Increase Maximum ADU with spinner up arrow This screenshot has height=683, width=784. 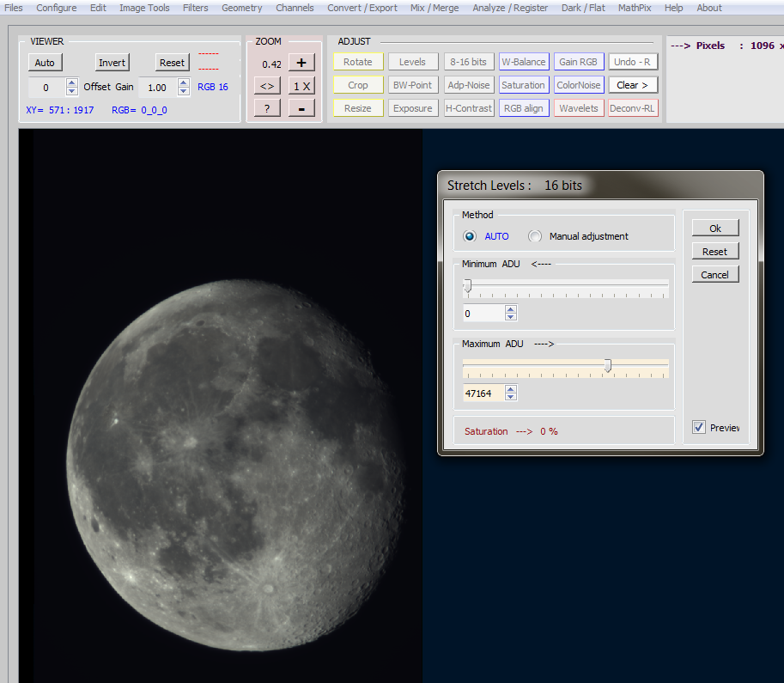coord(511,389)
